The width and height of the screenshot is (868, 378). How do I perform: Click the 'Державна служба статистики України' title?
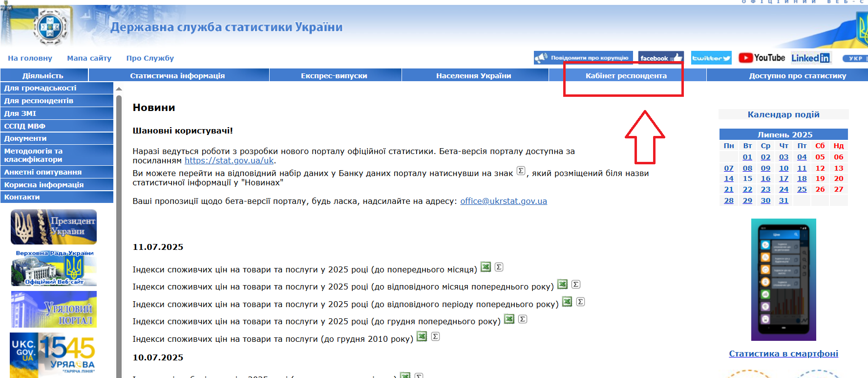227,27
